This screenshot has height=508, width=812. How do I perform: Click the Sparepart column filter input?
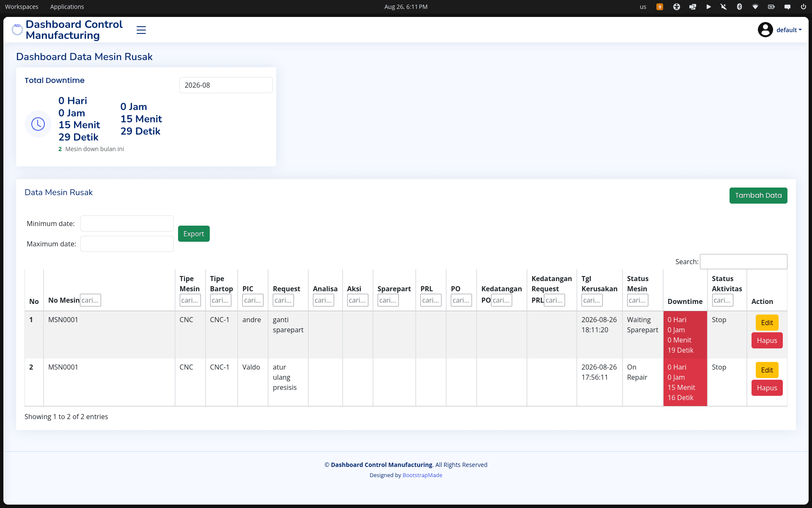coord(388,300)
